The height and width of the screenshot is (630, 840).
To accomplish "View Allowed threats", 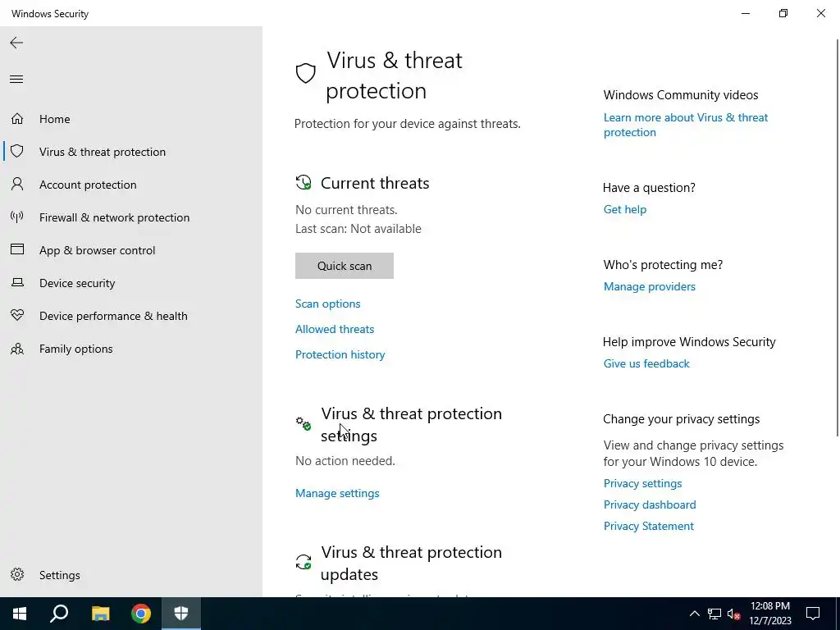I will (x=335, y=329).
